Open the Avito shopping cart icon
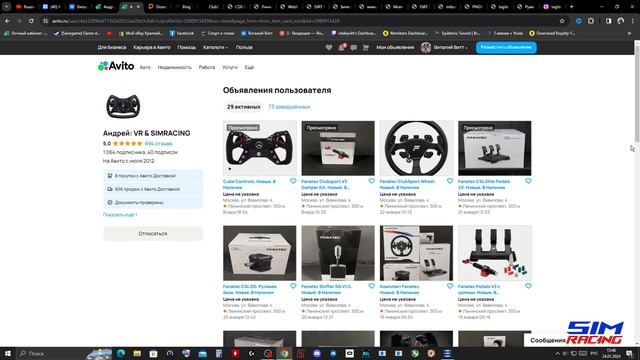The width and height of the screenshot is (640, 360). point(366,47)
